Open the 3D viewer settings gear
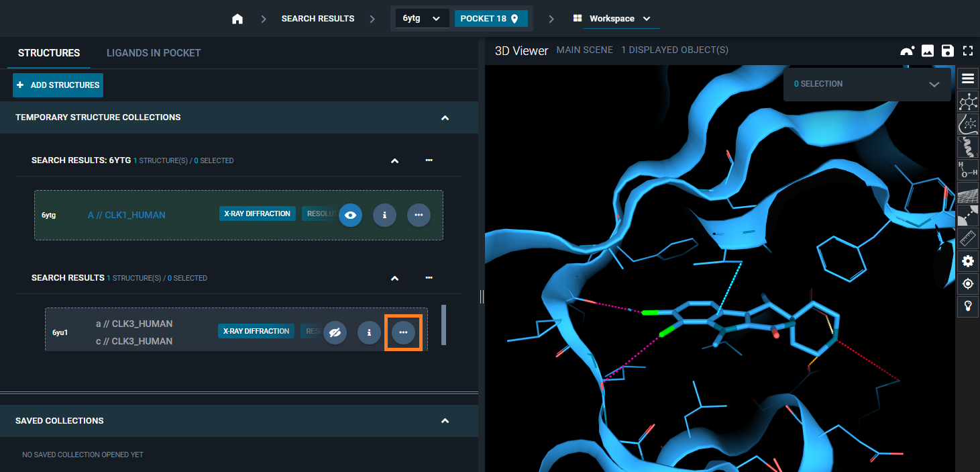 coord(968,261)
